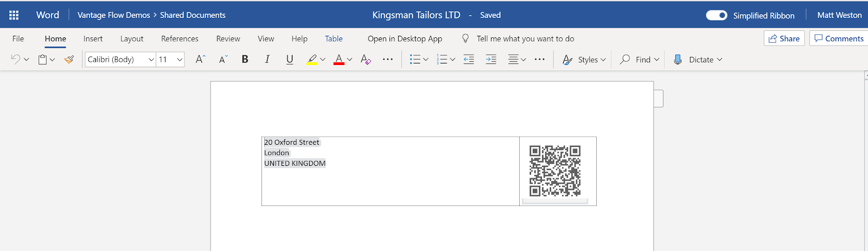Viewport: 868px width, 251px height.
Task: Expand the Dictate dropdown arrow
Action: 719,60
